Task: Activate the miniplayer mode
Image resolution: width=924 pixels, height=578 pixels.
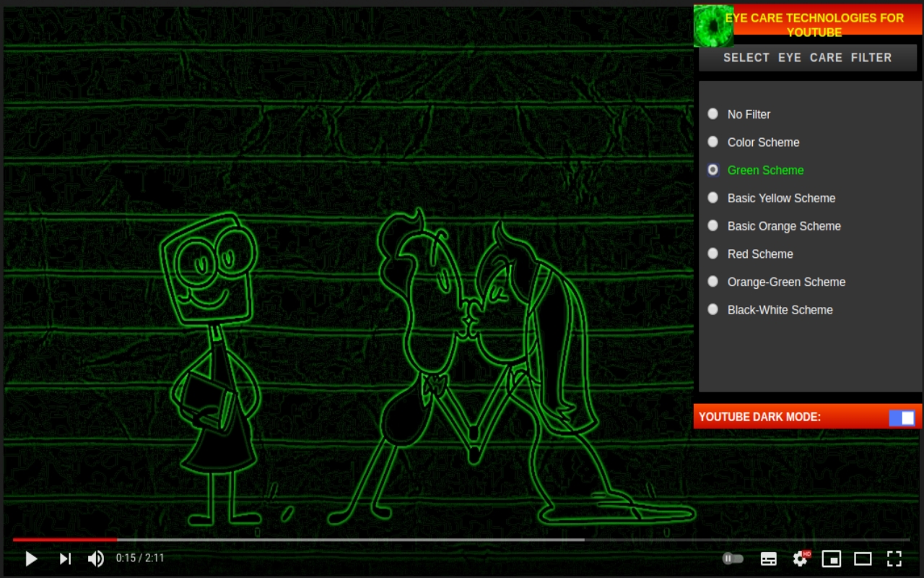Action: point(832,558)
